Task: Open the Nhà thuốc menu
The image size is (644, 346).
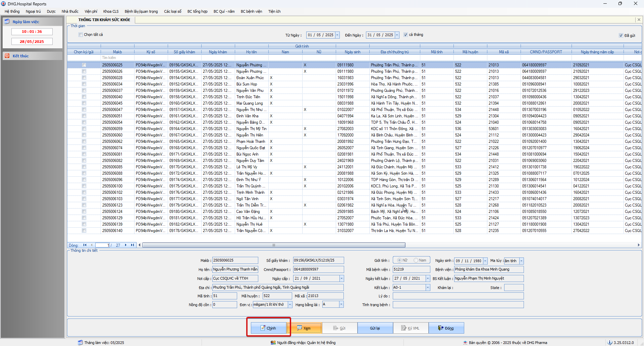Action: [70, 11]
